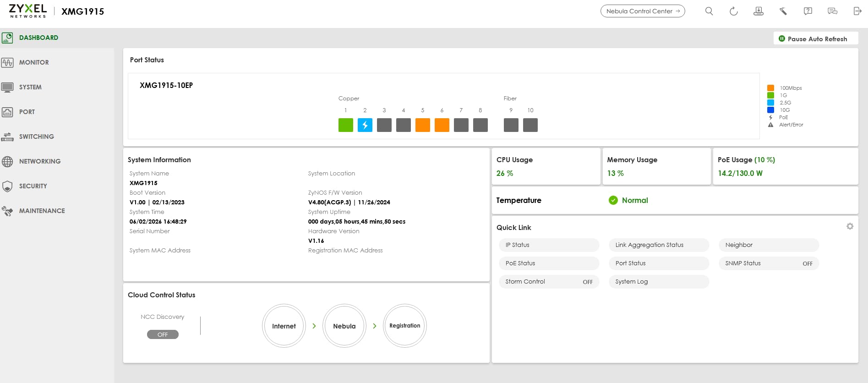Open the search icon in the header

(709, 11)
